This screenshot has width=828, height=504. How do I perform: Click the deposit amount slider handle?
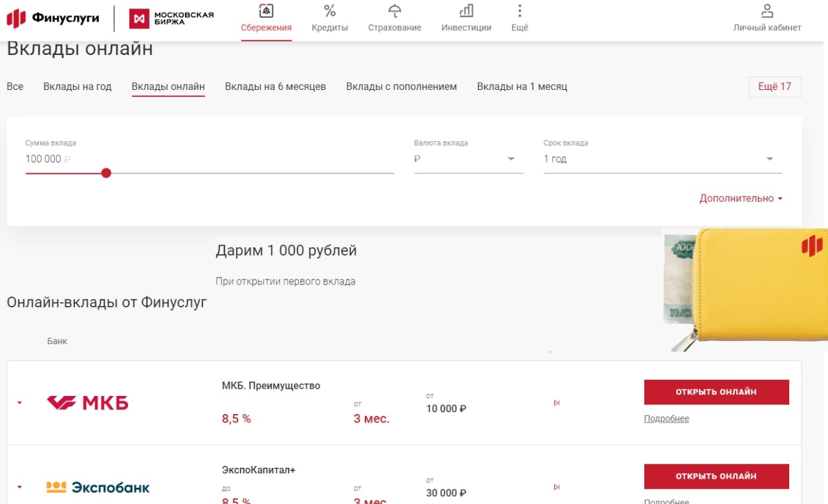point(107,173)
